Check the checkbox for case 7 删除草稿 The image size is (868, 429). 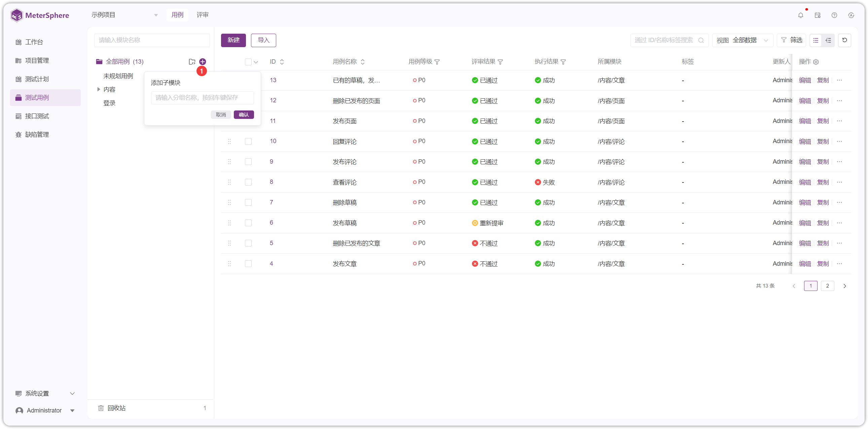pos(248,202)
